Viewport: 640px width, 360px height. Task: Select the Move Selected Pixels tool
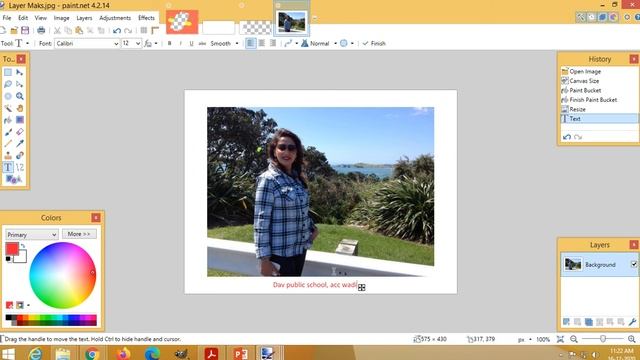(x=20, y=72)
